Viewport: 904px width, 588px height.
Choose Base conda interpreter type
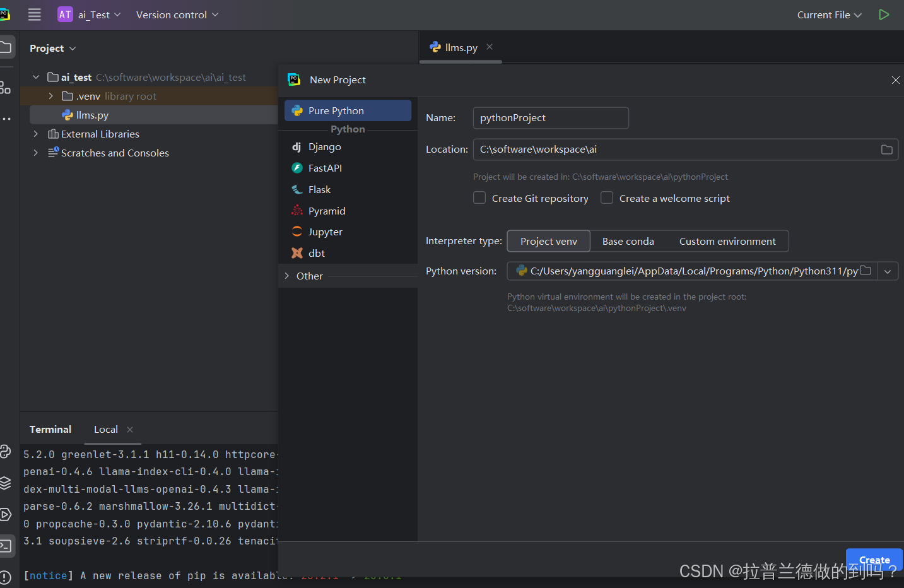click(628, 241)
